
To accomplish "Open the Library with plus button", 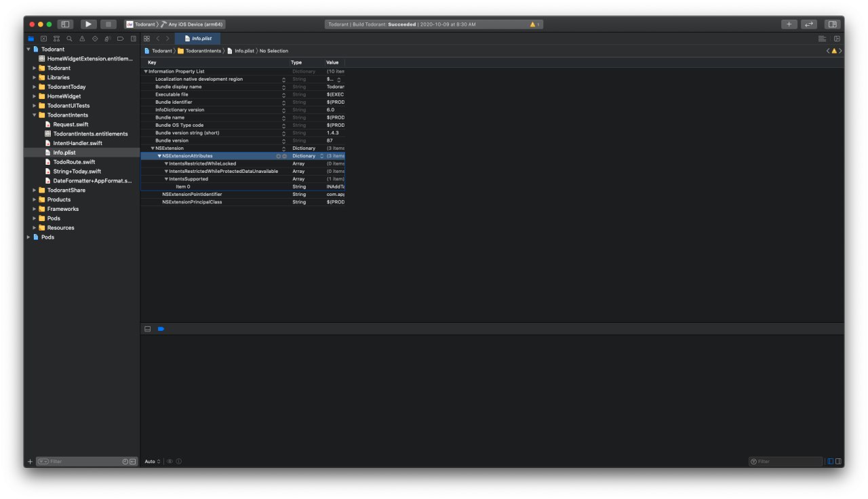I will point(789,24).
